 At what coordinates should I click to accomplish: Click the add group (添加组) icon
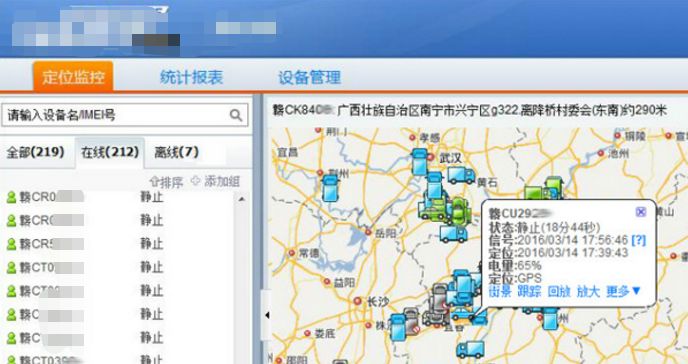(x=196, y=181)
